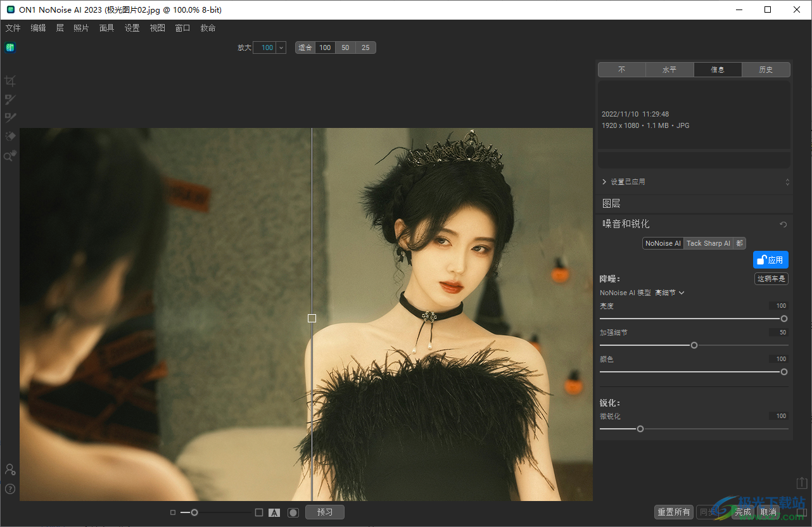Activate the zoom and hand view tool

(x=10, y=156)
